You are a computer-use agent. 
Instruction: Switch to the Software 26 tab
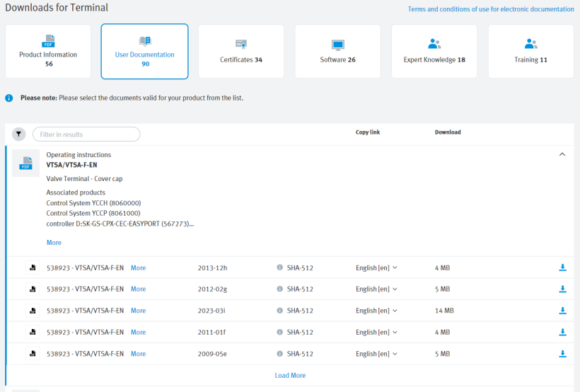click(x=337, y=52)
